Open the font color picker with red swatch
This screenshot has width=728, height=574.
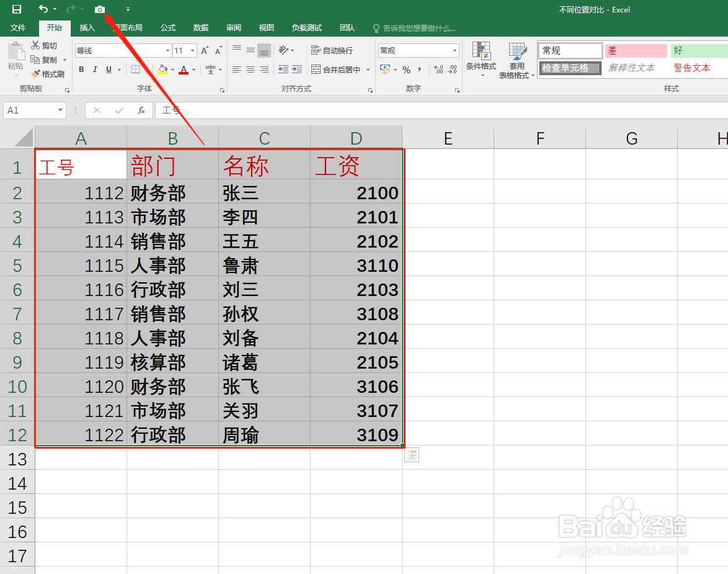[x=184, y=69]
